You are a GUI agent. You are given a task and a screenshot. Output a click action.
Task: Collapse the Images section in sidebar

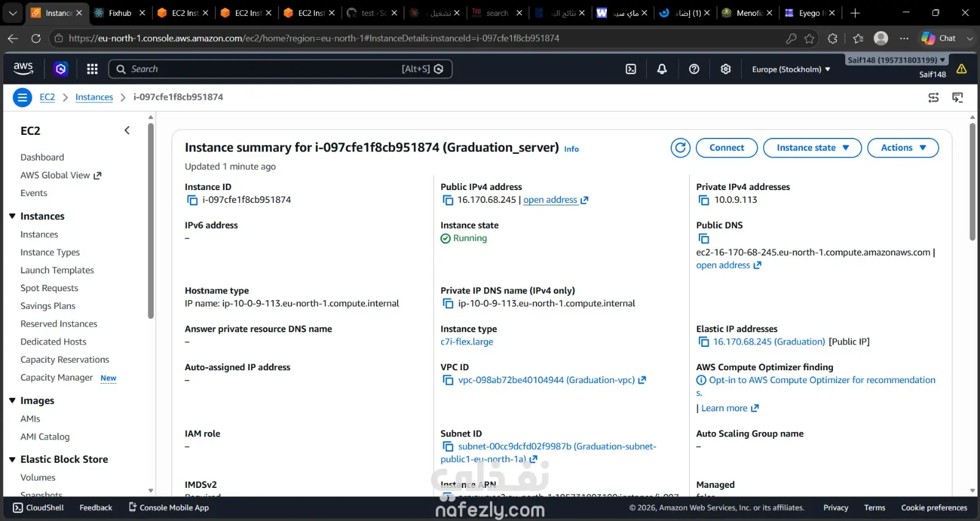coord(12,401)
